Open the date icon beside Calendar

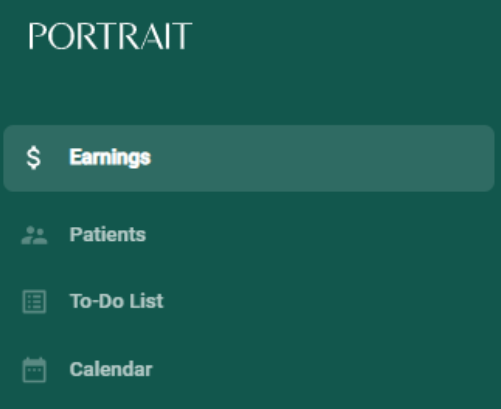34,370
